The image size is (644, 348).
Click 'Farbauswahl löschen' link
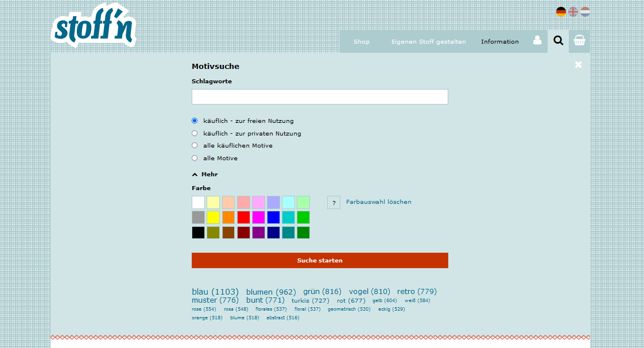[x=378, y=202]
